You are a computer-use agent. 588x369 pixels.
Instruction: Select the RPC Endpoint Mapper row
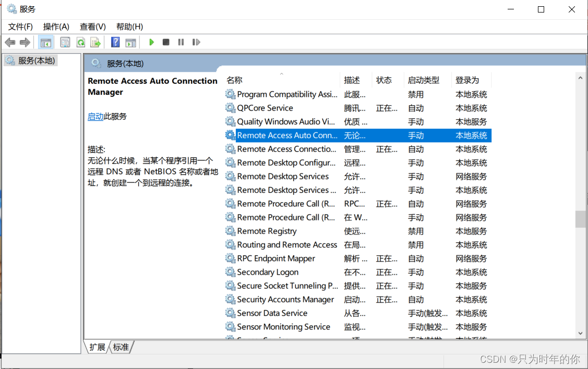pyautogui.click(x=358, y=259)
